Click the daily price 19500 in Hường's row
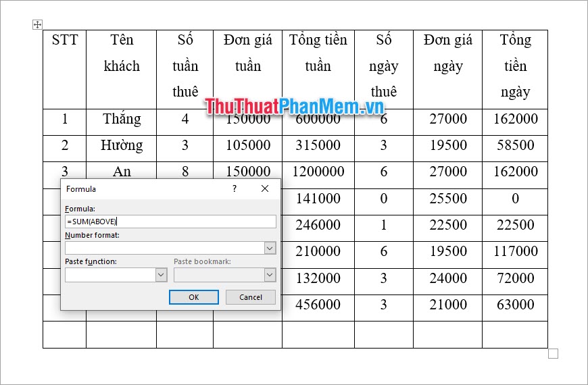The image size is (588, 385). [447, 145]
